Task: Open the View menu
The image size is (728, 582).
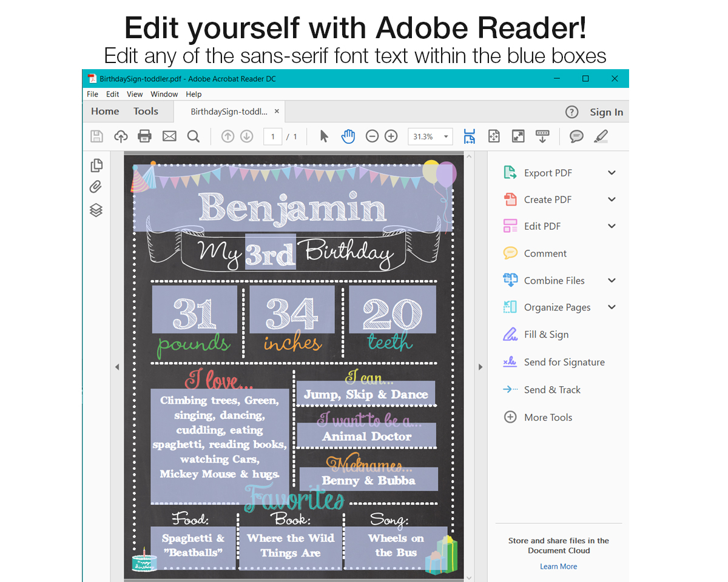Action: (x=135, y=94)
